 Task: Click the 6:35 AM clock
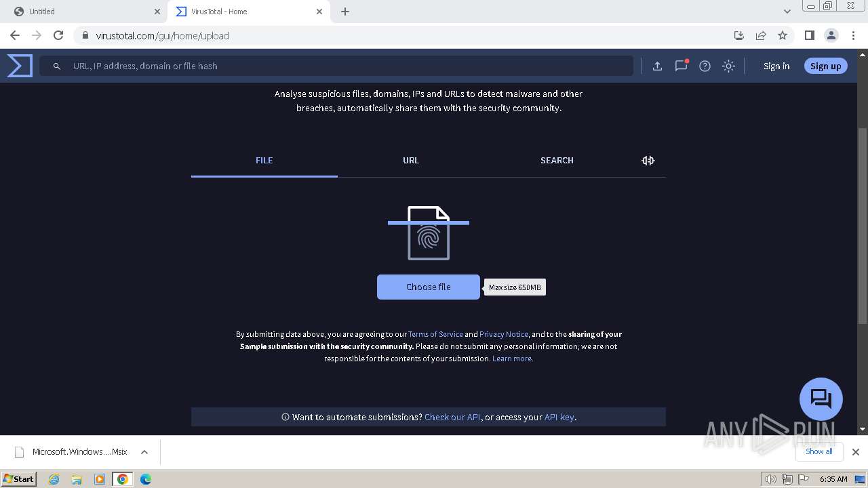pyautogui.click(x=833, y=479)
